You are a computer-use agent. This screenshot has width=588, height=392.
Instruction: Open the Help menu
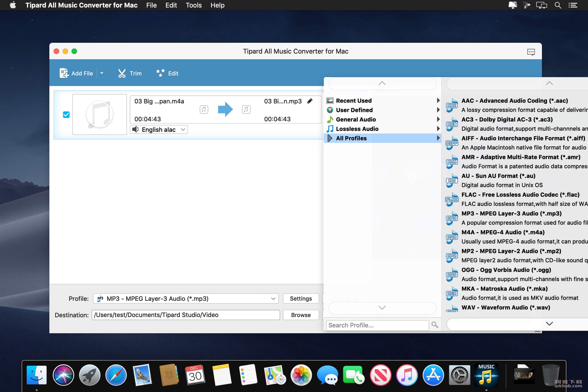pyautogui.click(x=217, y=5)
